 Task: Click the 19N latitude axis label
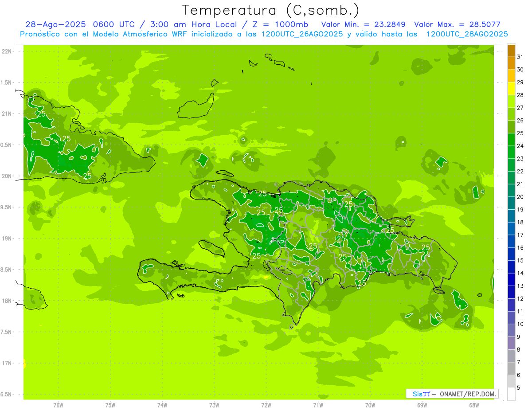point(7,239)
